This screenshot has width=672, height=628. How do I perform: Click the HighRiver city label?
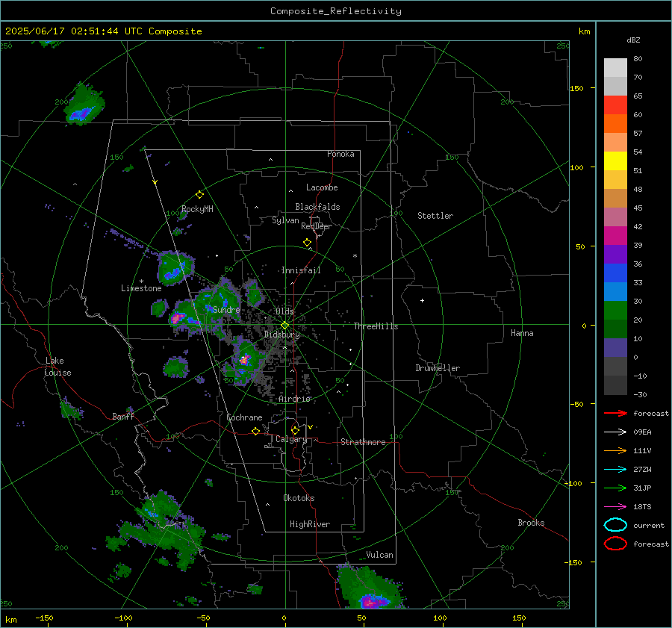310,524
